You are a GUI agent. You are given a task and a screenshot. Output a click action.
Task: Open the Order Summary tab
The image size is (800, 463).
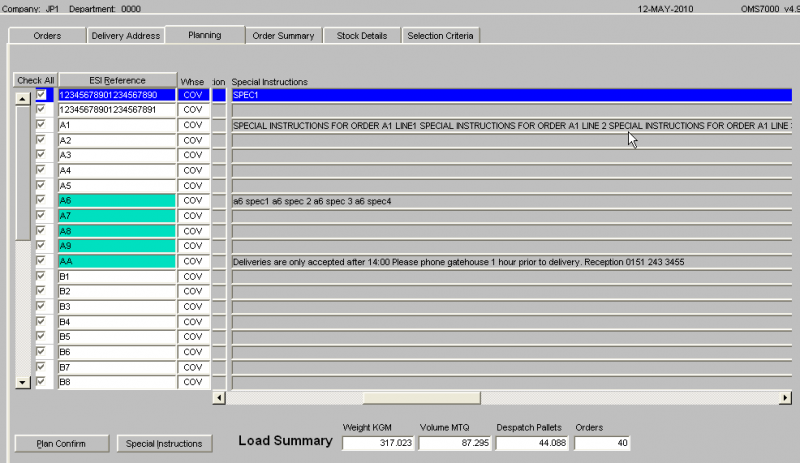pos(283,36)
